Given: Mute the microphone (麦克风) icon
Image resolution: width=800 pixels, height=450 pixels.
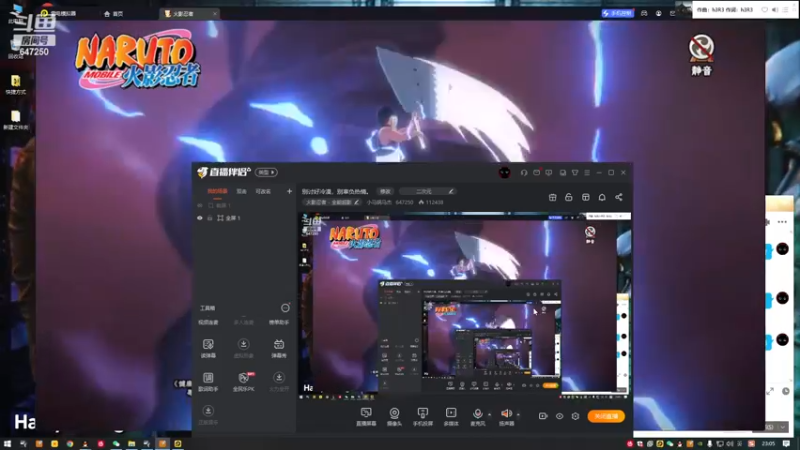Looking at the screenshot, I should [x=478, y=413].
